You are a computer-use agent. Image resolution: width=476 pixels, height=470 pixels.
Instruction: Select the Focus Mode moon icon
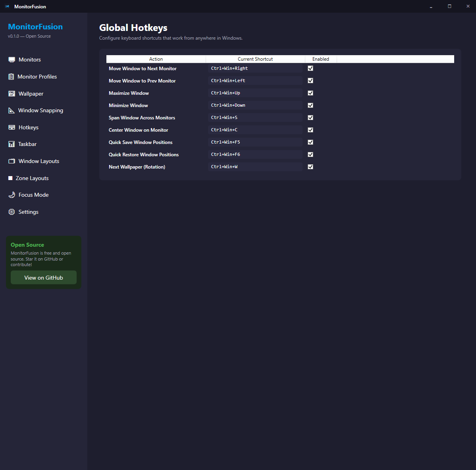[x=11, y=194]
